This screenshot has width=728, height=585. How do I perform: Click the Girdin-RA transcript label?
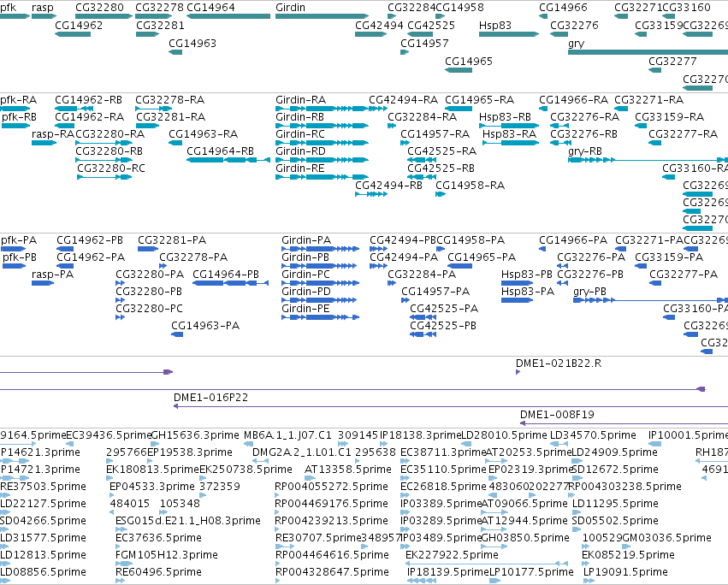[x=300, y=100]
